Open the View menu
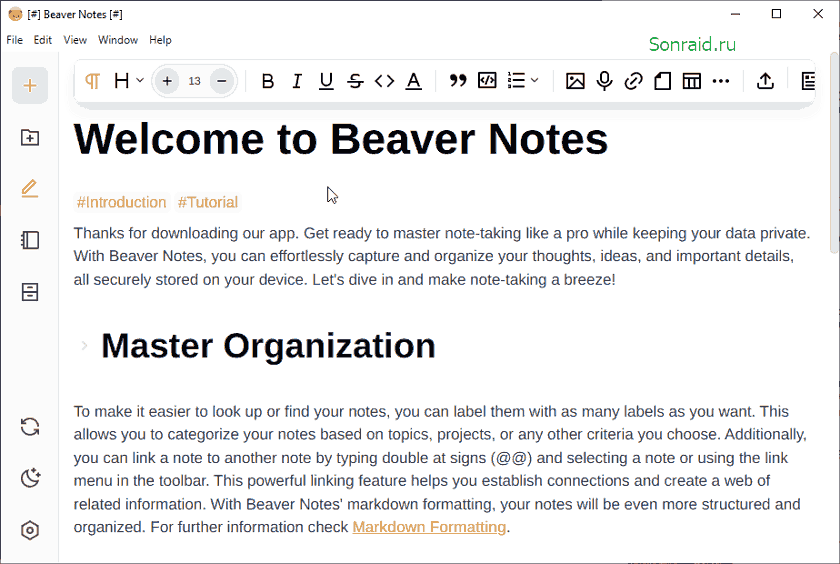This screenshot has width=840, height=564. click(x=75, y=40)
